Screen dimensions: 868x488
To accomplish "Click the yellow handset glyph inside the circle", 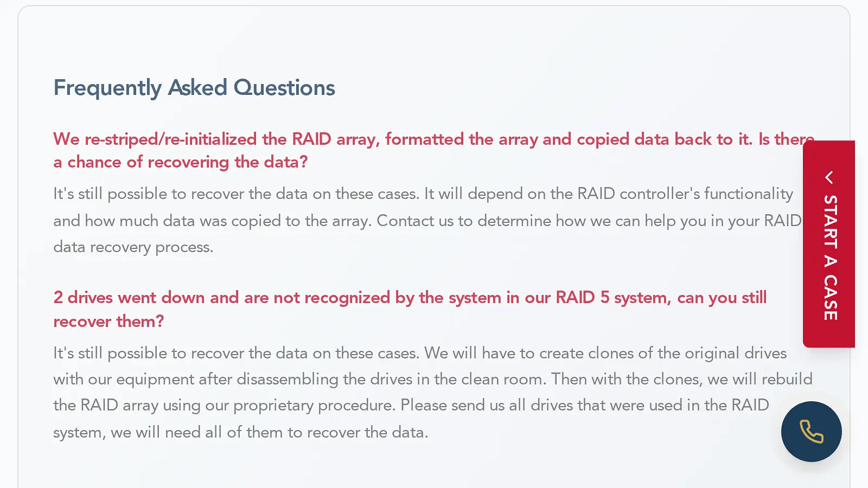I will point(811,432).
